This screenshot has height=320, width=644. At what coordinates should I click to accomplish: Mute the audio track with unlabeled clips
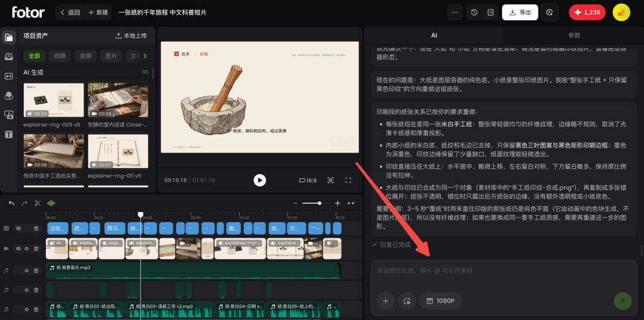(x=27, y=290)
